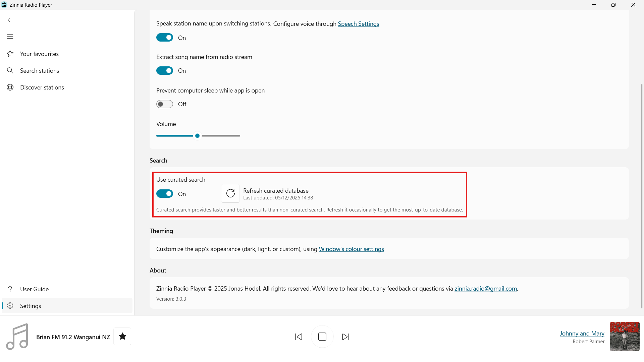Click the zinnia.radio@gmail.com email link
The width and height of the screenshot is (644, 362).
[486, 289]
